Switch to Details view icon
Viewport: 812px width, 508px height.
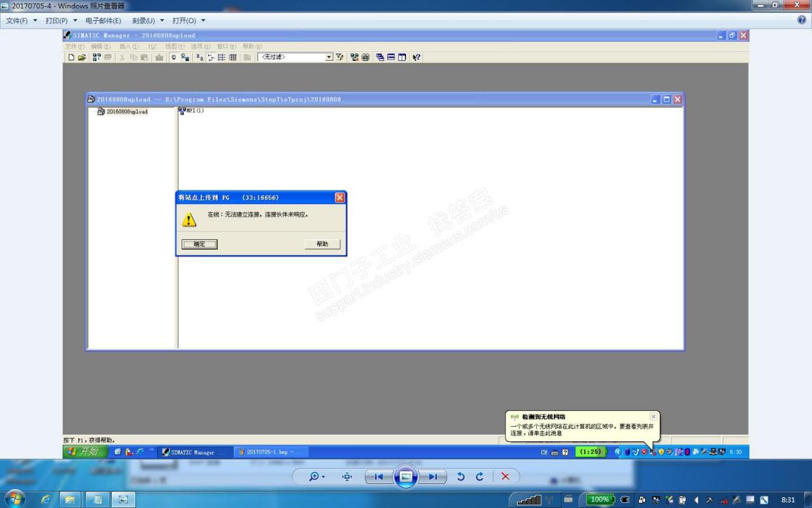232,57
